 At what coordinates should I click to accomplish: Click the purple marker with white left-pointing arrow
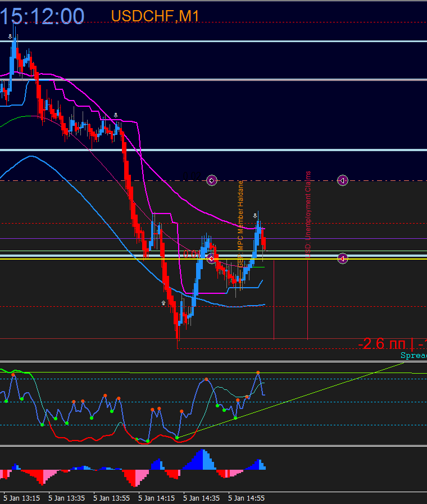pos(343,180)
